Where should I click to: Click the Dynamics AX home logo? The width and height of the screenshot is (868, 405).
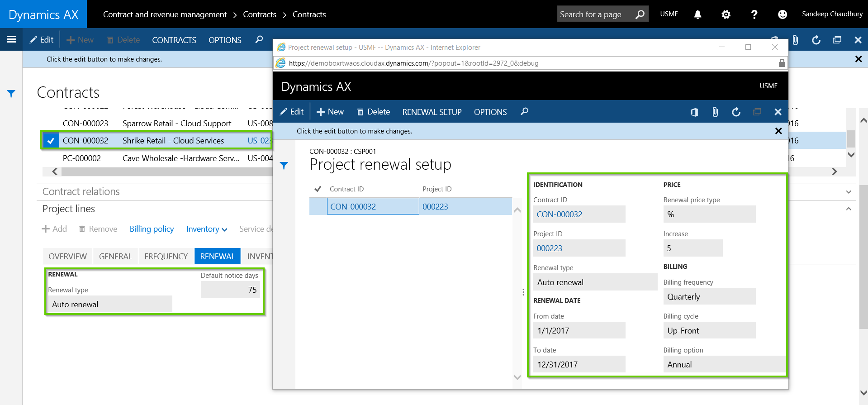pyautogui.click(x=43, y=14)
